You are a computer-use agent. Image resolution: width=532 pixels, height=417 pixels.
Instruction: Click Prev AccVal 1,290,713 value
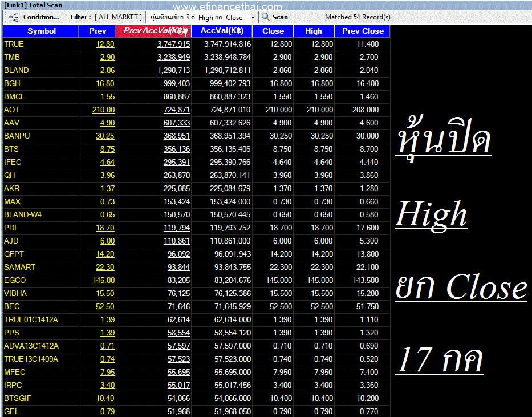[x=173, y=71]
